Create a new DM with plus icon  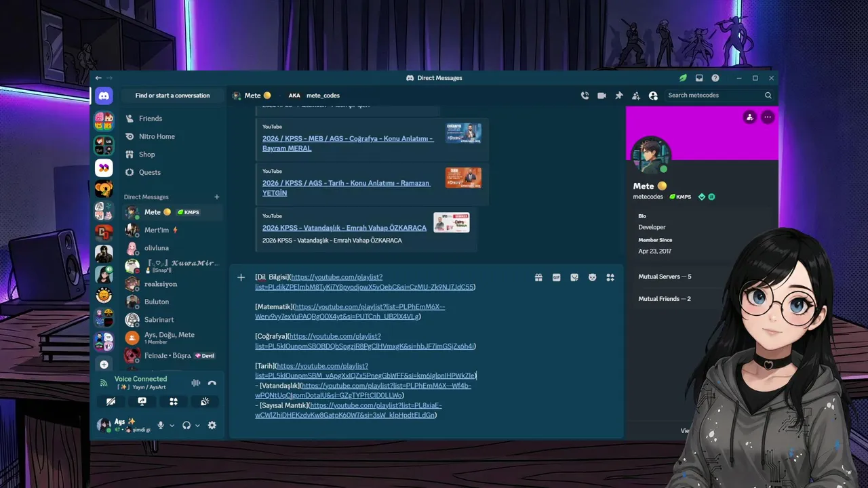click(x=217, y=197)
